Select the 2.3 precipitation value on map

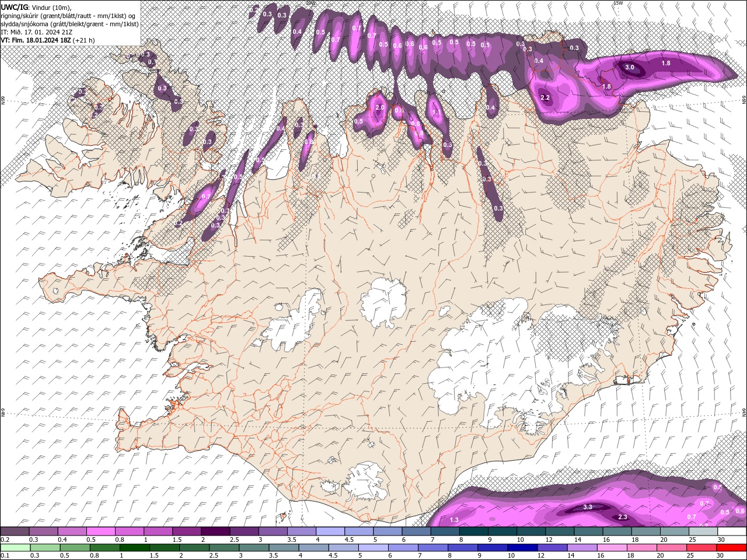tap(623, 517)
